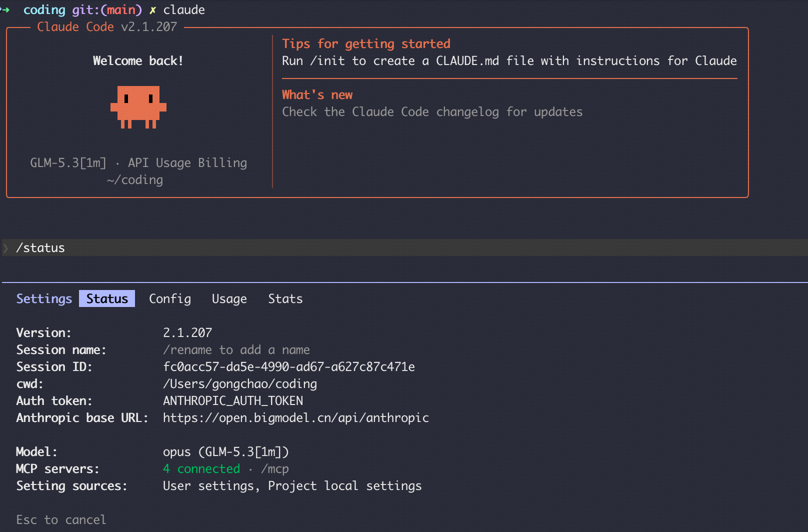Click the '/rename to add a name' hint
This screenshot has height=532, width=808.
pos(236,350)
